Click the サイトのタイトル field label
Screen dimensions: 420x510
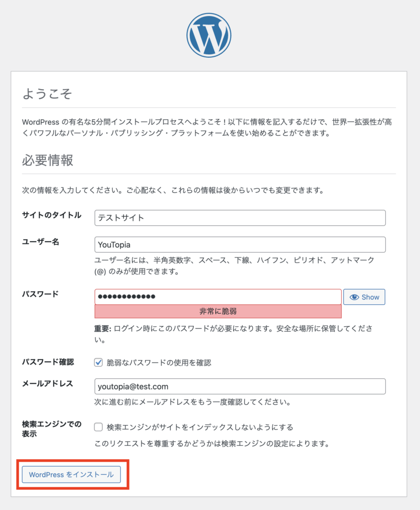[x=52, y=215]
